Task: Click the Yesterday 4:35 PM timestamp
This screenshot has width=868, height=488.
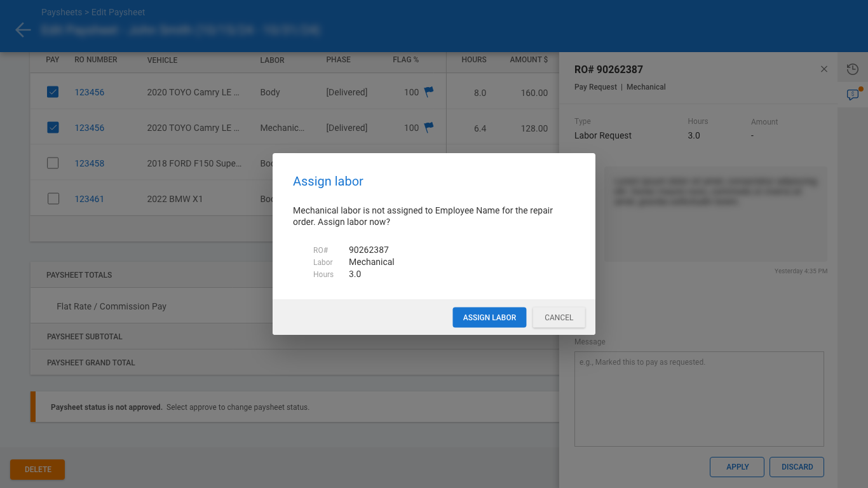Action: 801,271
